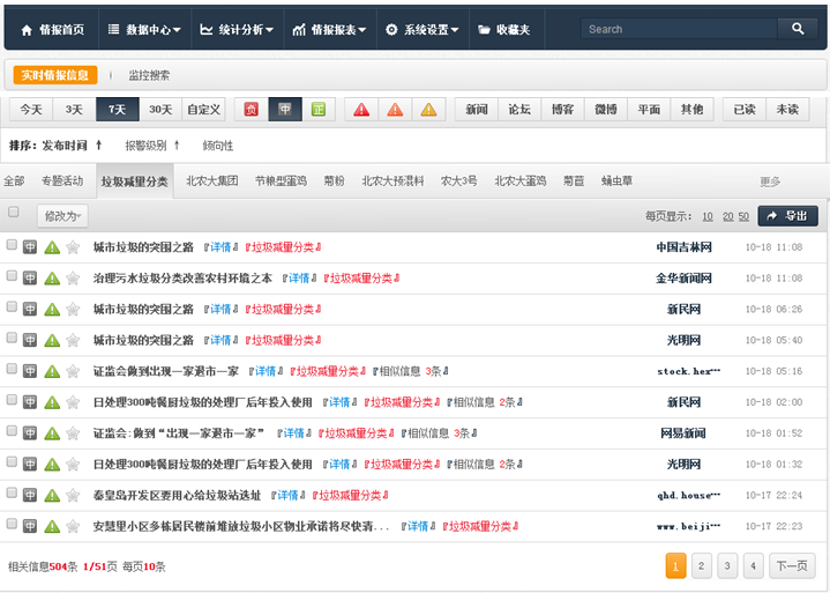Click the 实时情报信息 button
Viewport: 830px width, 594px height.
pos(55,75)
